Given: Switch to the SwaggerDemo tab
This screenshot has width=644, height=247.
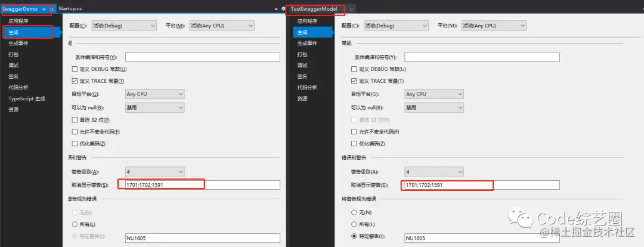Looking at the screenshot, I should pos(20,9).
